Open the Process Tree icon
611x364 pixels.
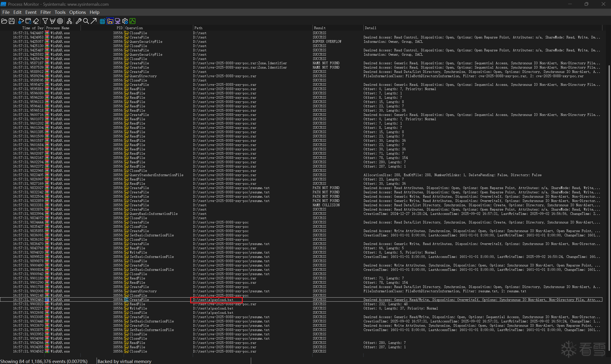(x=69, y=21)
